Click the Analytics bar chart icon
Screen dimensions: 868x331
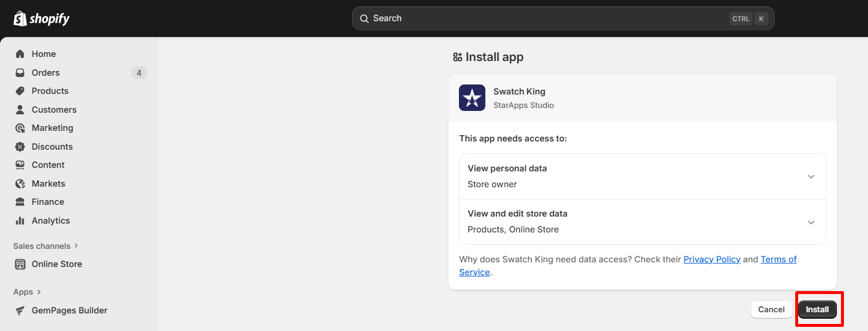click(x=20, y=221)
